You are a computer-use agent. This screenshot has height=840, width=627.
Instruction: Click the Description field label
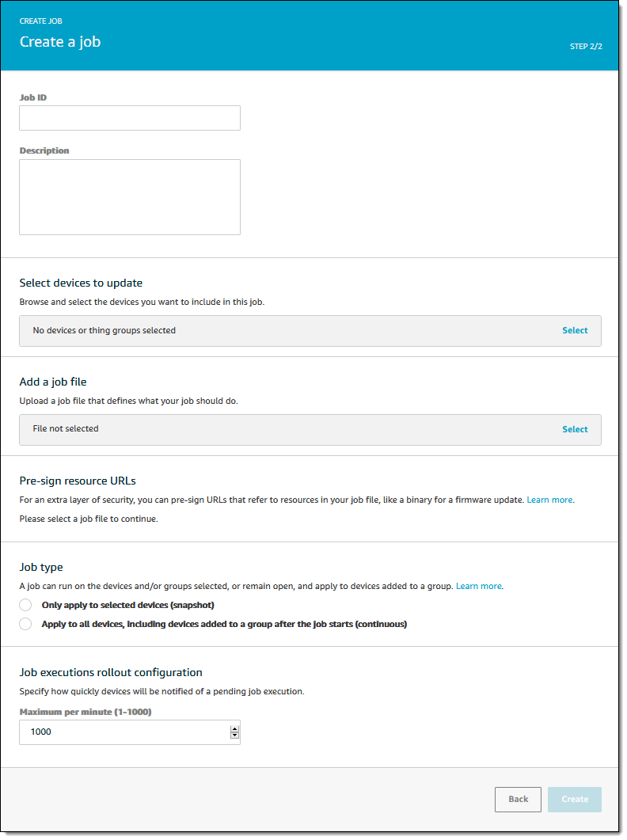tap(44, 150)
